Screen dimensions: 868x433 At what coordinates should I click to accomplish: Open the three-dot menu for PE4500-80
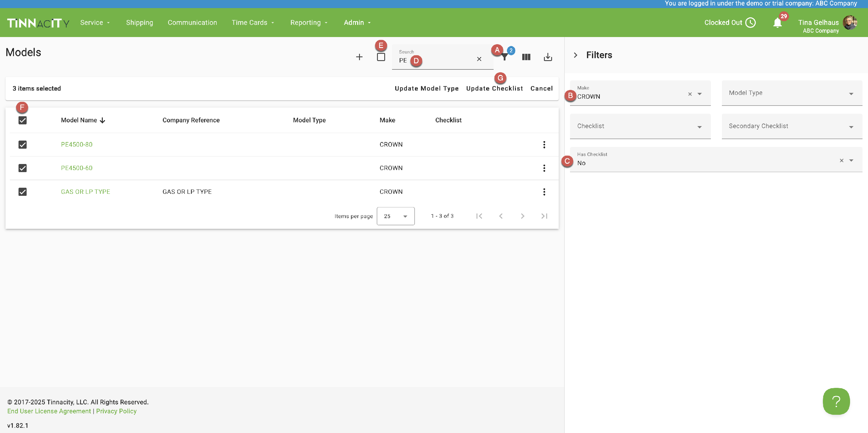tap(544, 145)
